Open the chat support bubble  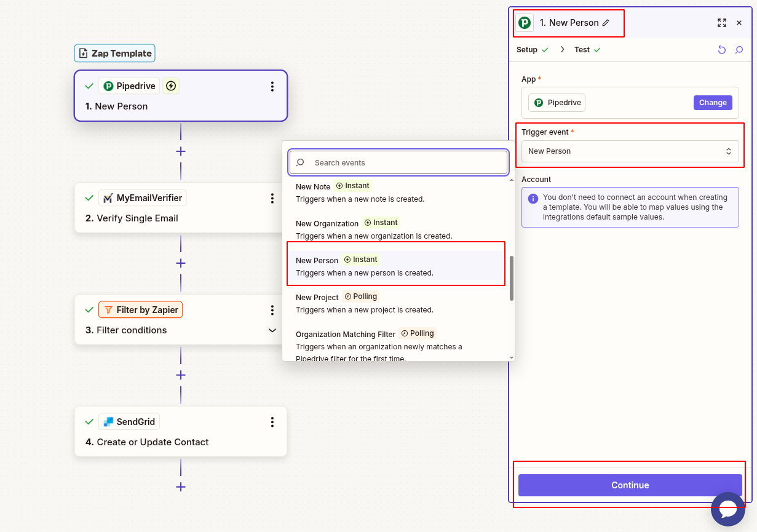(x=728, y=509)
